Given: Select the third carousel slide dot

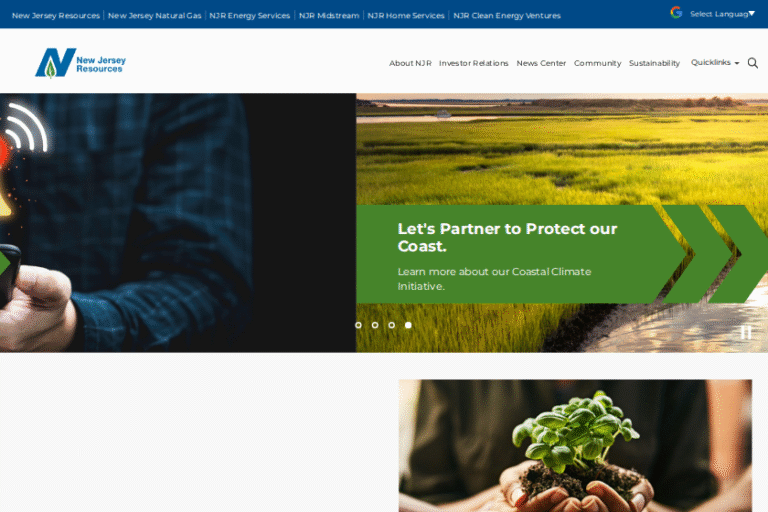Looking at the screenshot, I should tap(391, 325).
